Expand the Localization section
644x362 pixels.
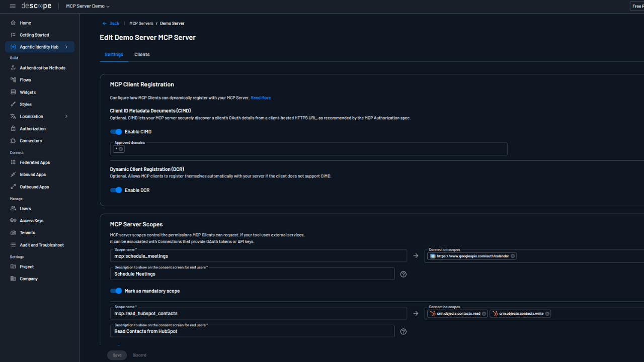(x=66, y=116)
